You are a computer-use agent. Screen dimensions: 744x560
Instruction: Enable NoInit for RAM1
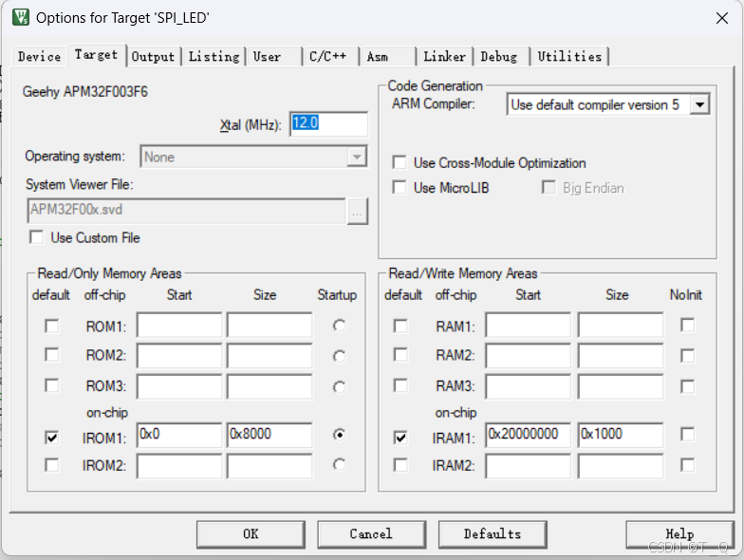pos(687,325)
